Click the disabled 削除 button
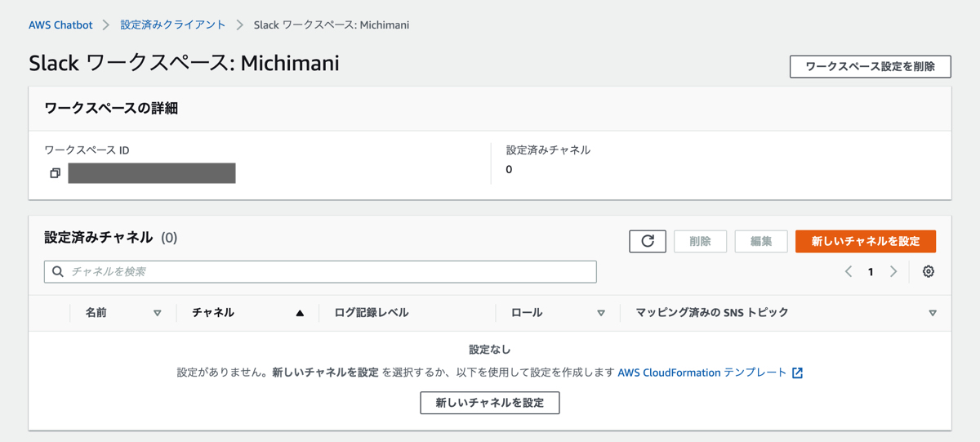 pyautogui.click(x=700, y=241)
